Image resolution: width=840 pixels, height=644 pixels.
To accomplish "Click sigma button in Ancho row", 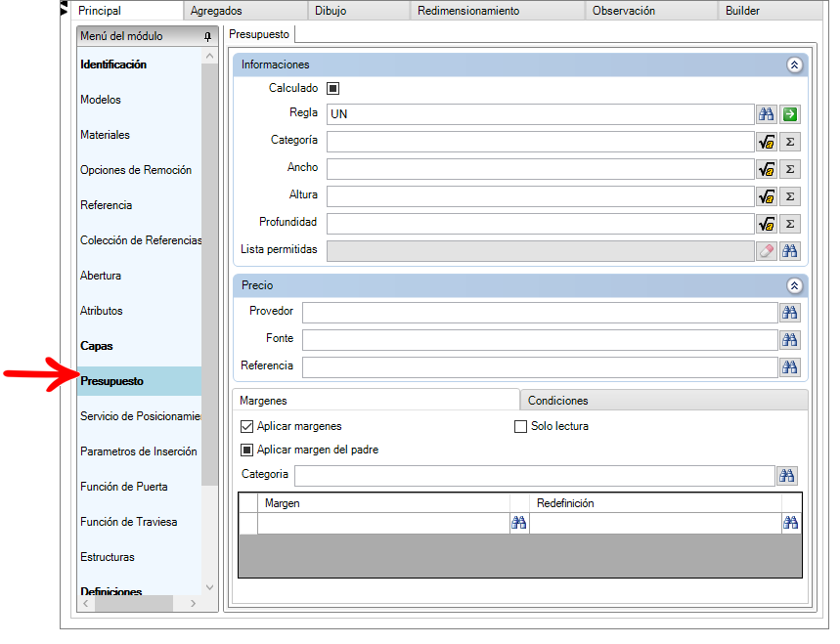I will pos(790,169).
